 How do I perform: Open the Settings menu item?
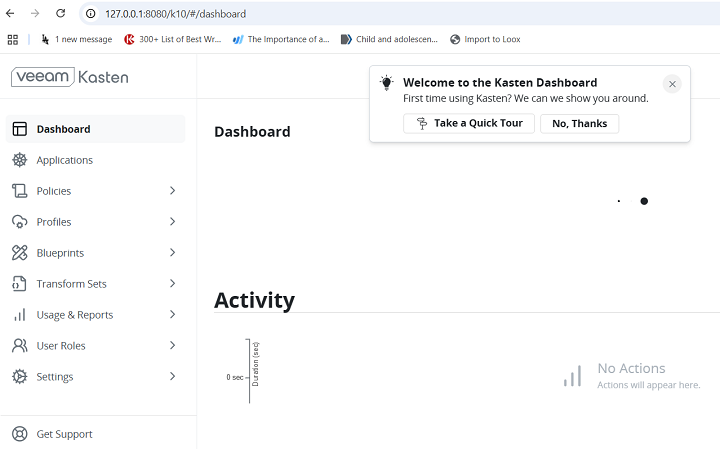[55, 377]
